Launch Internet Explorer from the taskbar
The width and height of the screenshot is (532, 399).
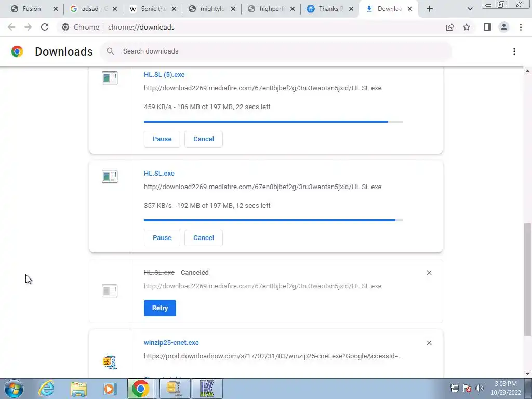(46, 389)
